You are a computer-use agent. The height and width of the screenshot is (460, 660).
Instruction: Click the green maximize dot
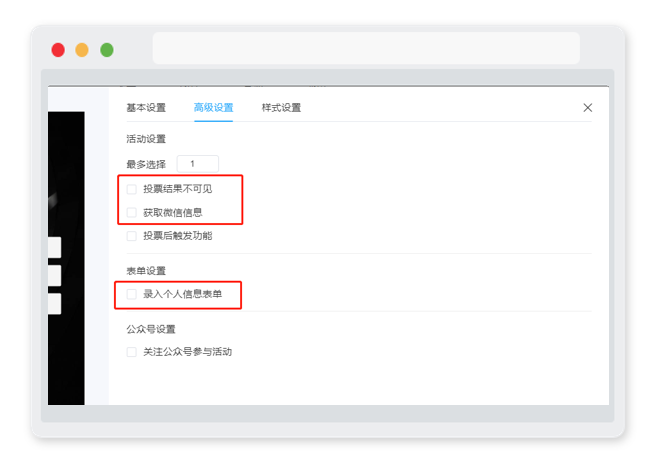(107, 50)
